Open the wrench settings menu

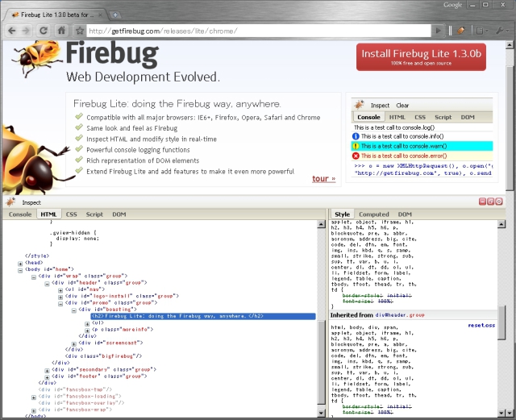[x=501, y=31]
